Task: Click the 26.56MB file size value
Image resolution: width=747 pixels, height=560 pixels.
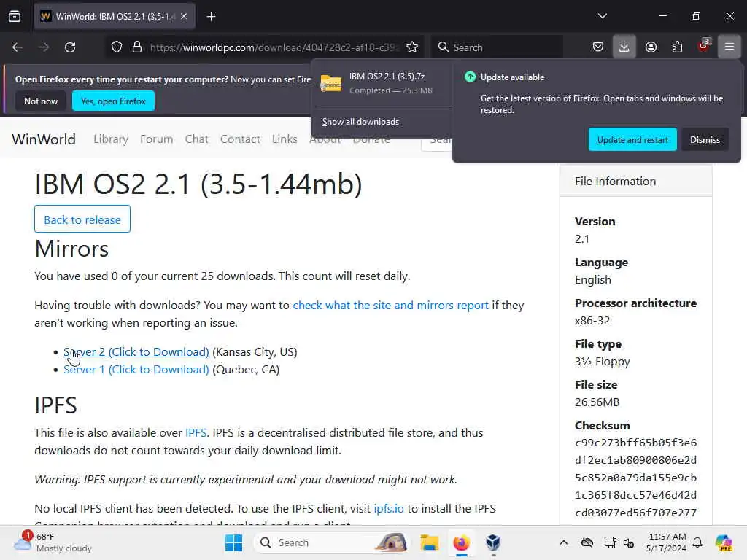Action: [x=597, y=402]
